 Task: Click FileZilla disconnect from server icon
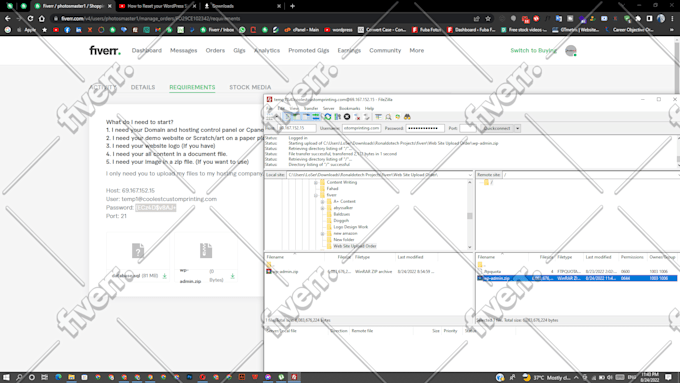point(357,117)
